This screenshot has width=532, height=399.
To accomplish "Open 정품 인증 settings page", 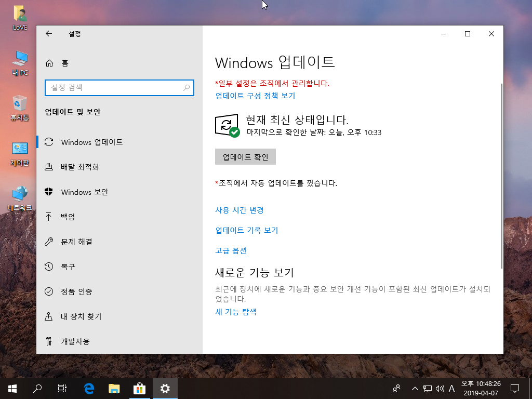I will coord(119,291).
